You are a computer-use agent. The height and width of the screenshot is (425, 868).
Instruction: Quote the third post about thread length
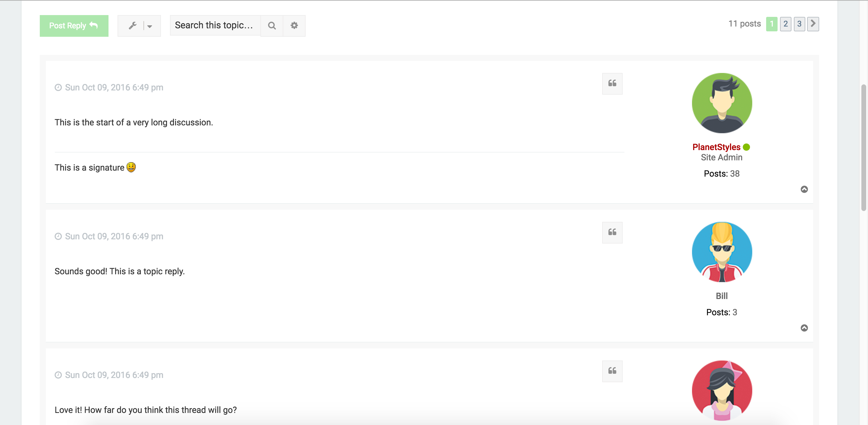pos(612,371)
